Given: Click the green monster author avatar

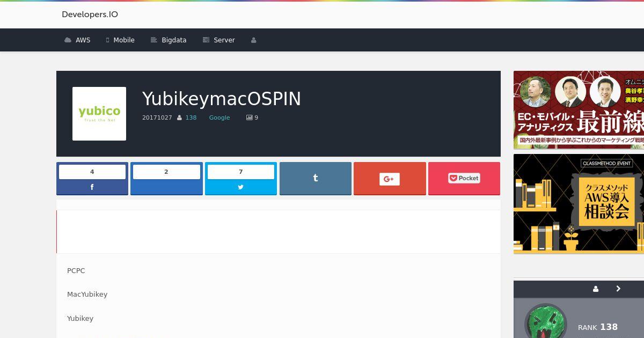Looking at the screenshot, I should [545, 321].
